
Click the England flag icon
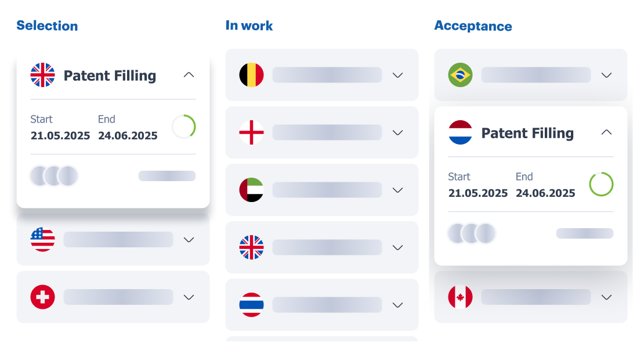tap(251, 132)
